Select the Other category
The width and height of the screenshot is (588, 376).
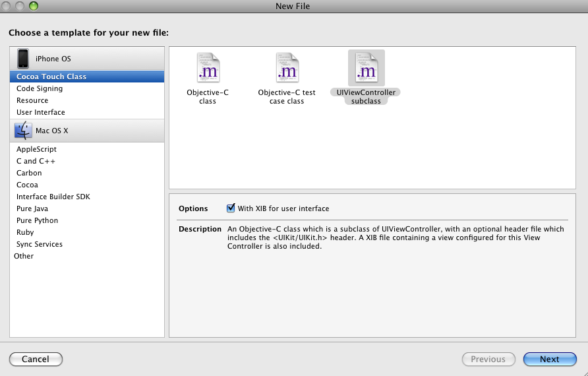point(87,256)
